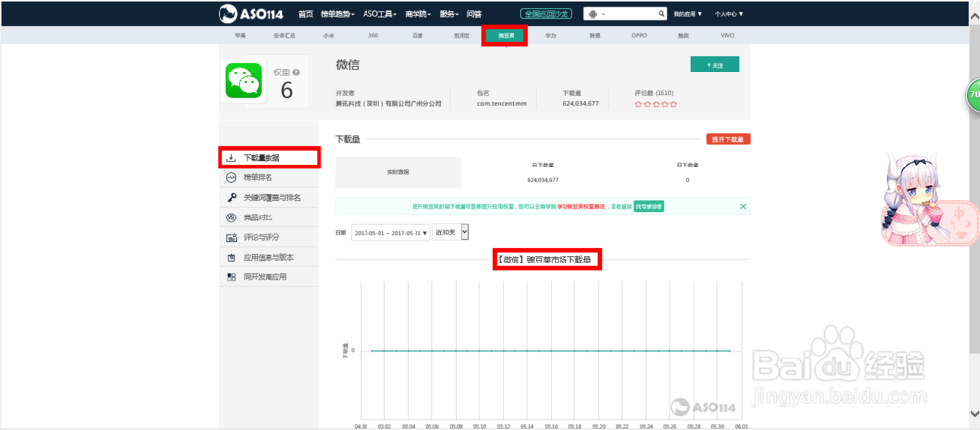This screenshot has height=430, width=980.
Task: Click the chart icon beside 榜单排名
Action: tap(231, 178)
